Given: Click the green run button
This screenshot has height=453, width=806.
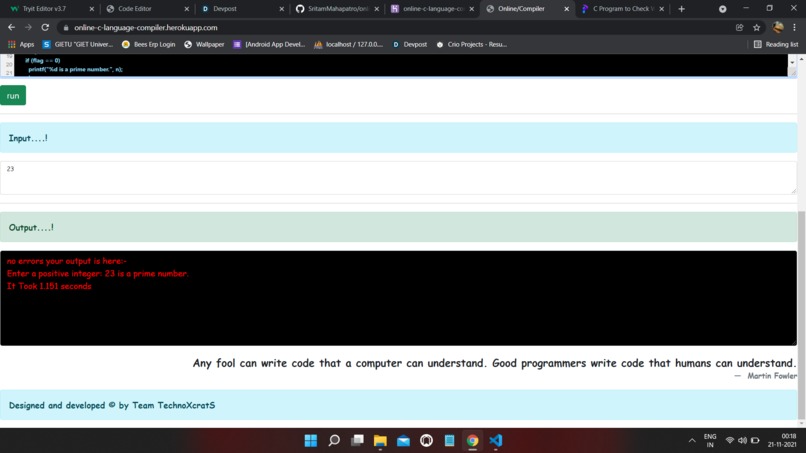Looking at the screenshot, I should click(13, 96).
